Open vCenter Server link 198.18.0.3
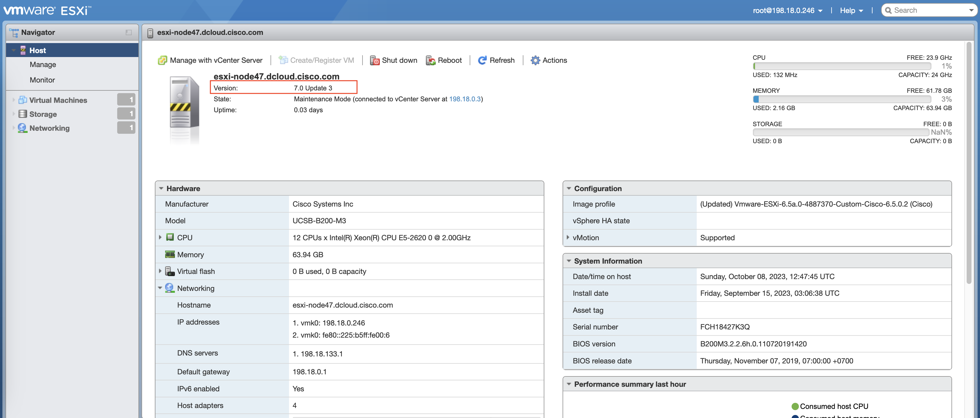 464,99
